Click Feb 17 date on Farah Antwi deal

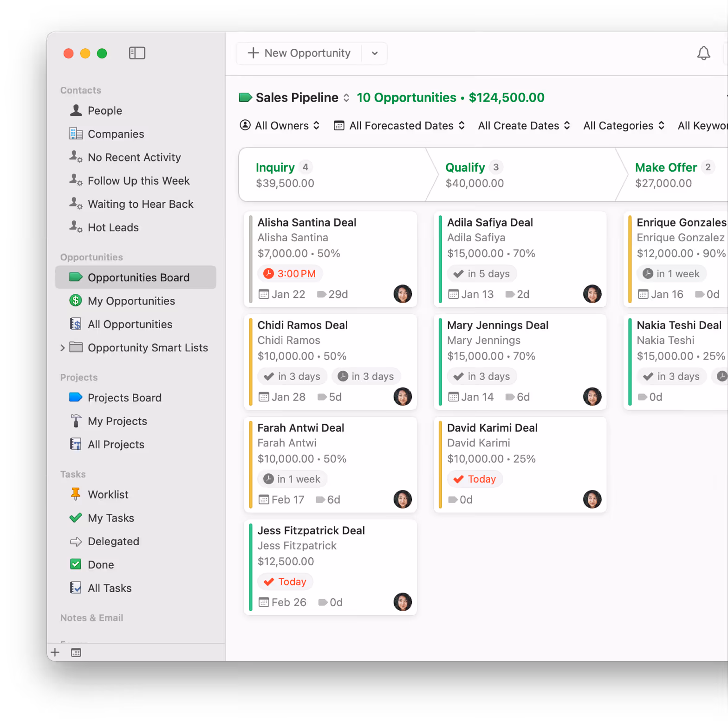[281, 500]
